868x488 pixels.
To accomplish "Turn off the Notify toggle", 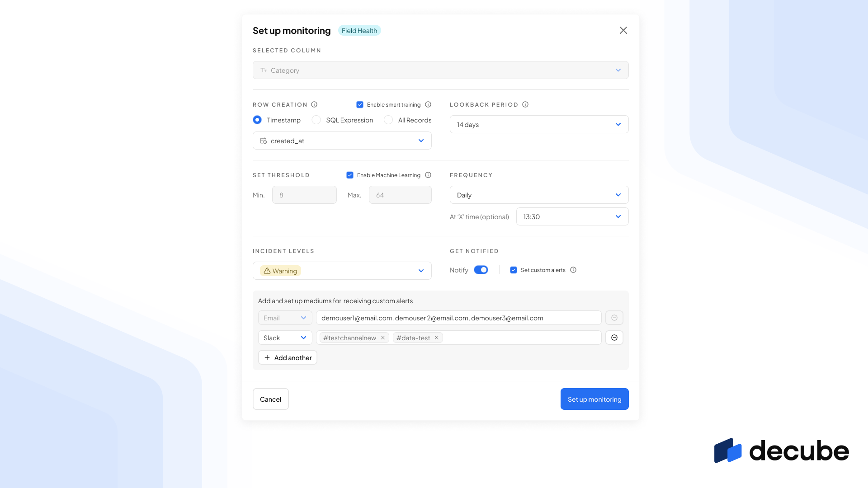I will click(481, 270).
